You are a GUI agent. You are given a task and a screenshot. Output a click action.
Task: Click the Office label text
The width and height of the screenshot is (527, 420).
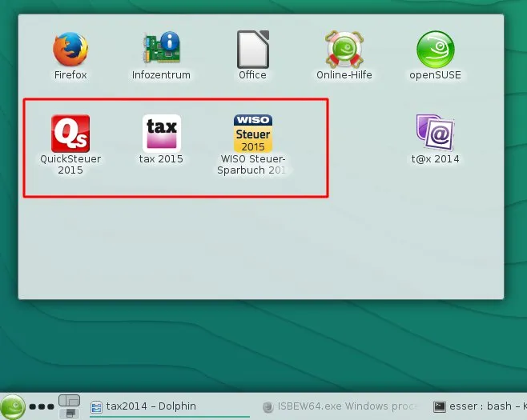tap(252, 75)
